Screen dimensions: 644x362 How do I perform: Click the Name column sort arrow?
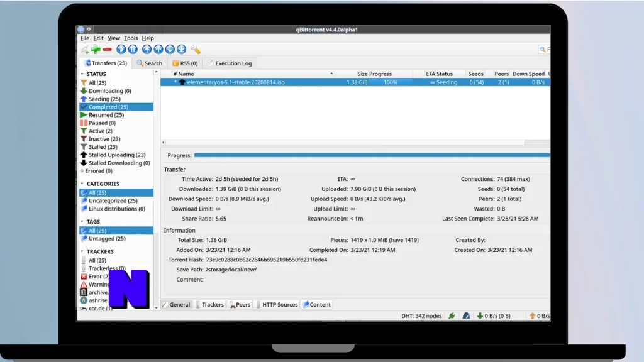coord(331,74)
